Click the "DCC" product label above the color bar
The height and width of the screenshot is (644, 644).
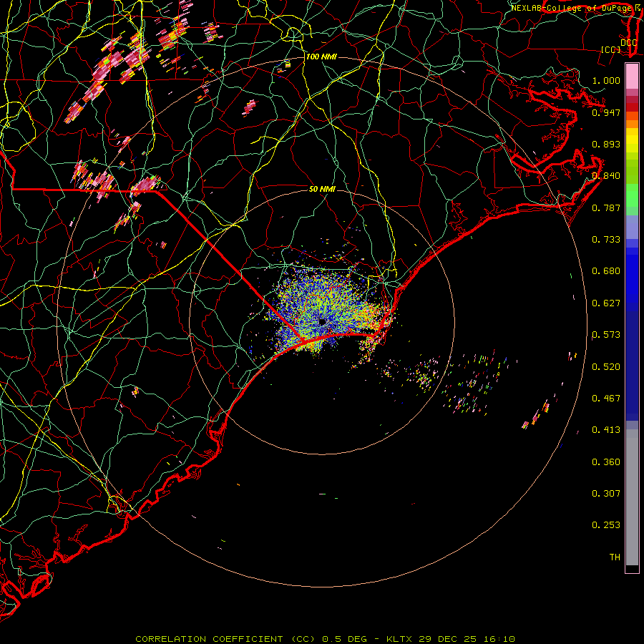[628, 43]
